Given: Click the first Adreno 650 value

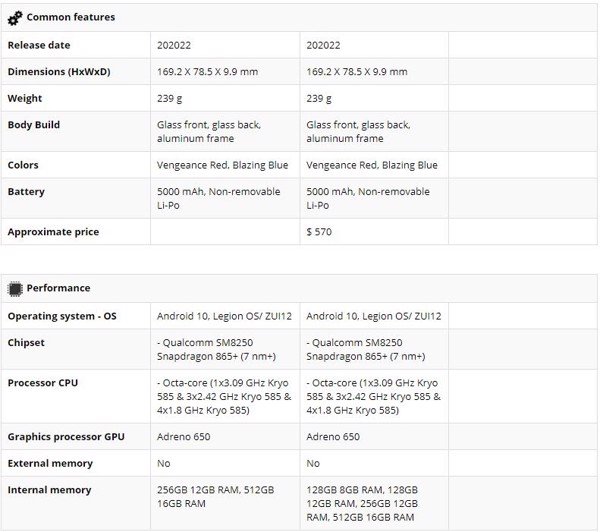Looking at the screenshot, I should click(x=184, y=437).
